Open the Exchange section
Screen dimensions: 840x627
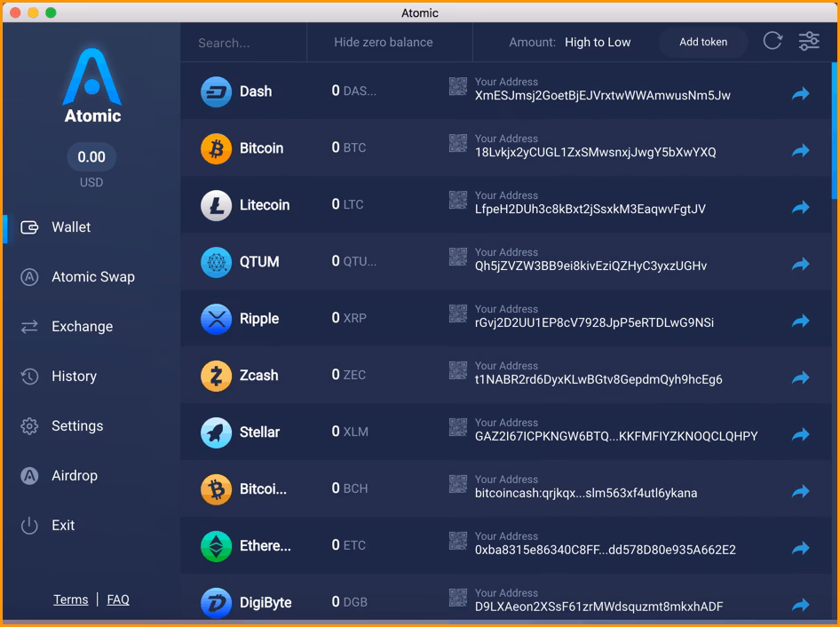83,326
